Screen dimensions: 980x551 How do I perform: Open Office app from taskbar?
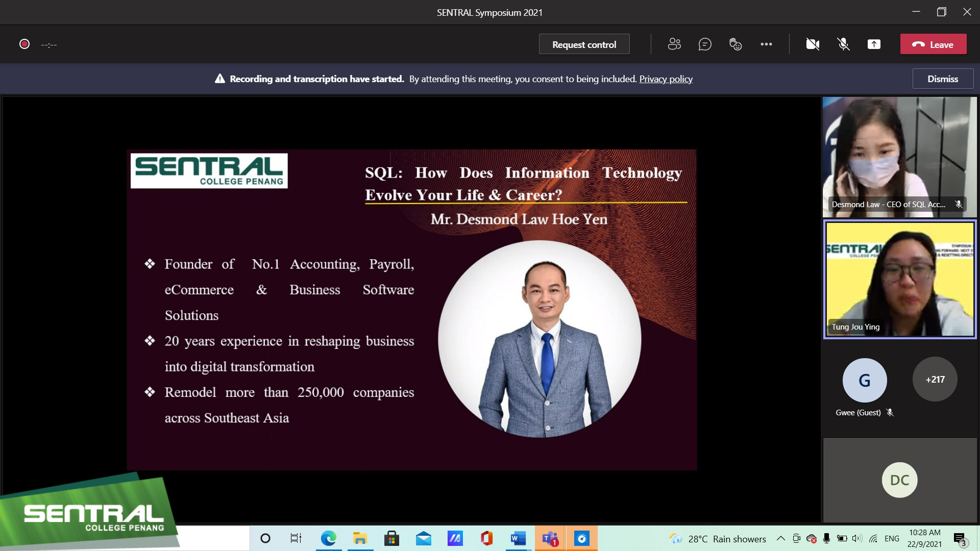click(486, 538)
